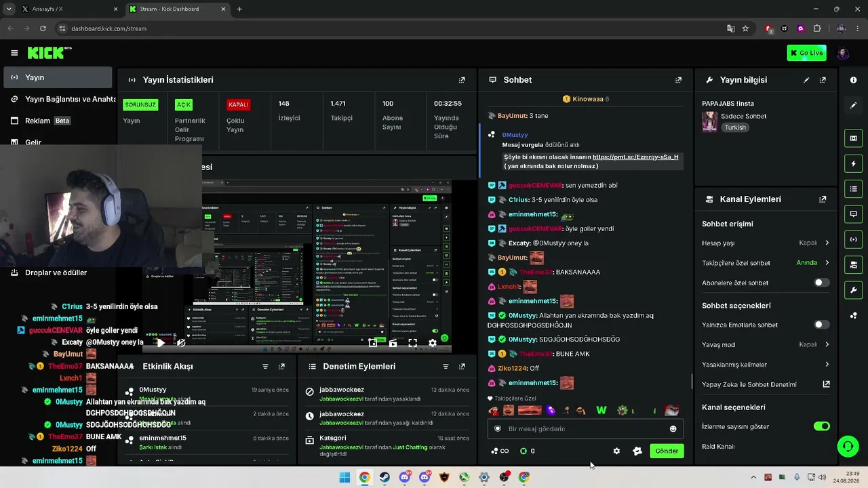Open the prnt.sc link in chat
Viewport: 868px width, 488px height.
click(x=635, y=157)
